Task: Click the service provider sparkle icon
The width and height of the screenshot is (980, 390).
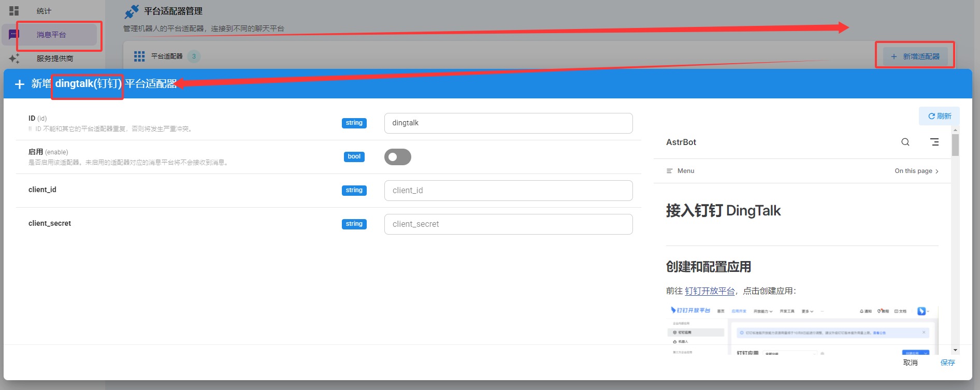Action: click(14, 59)
